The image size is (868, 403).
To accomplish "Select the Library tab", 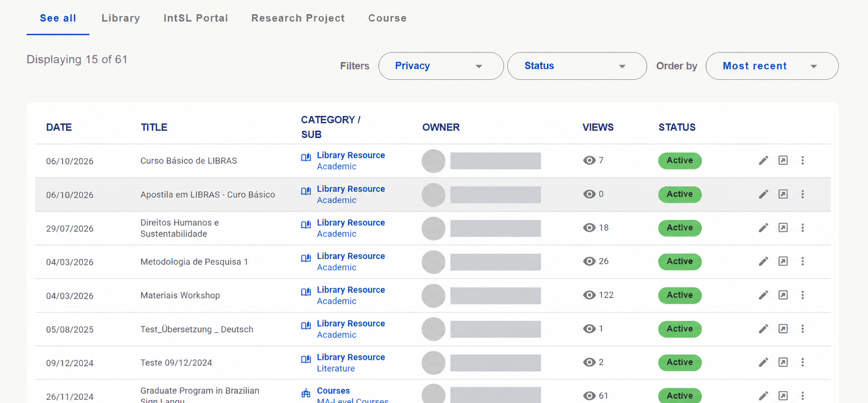I will point(121,18).
